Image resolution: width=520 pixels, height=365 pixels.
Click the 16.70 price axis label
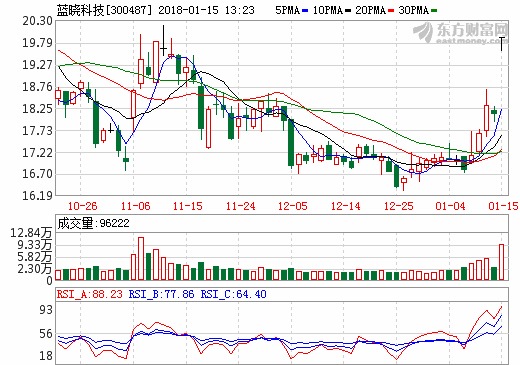[38, 174]
